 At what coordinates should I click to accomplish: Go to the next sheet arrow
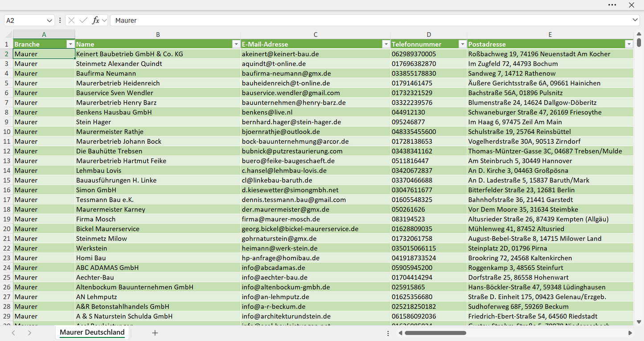29,333
